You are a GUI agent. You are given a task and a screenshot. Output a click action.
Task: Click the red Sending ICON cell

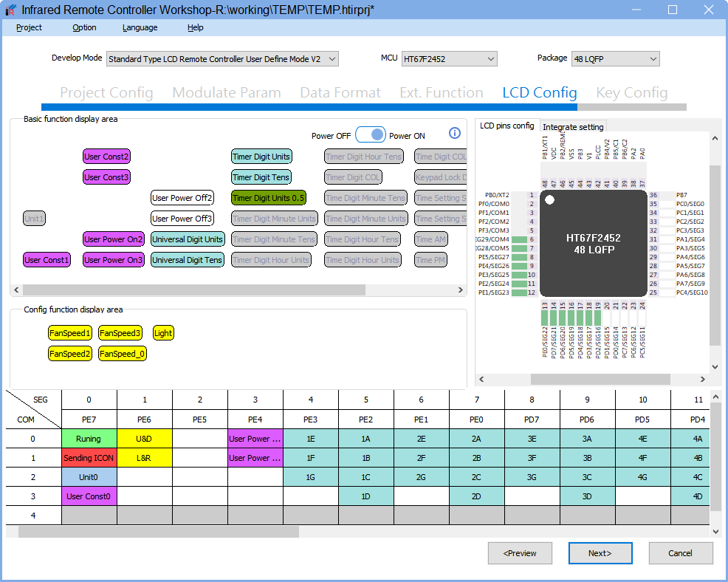(x=89, y=458)
